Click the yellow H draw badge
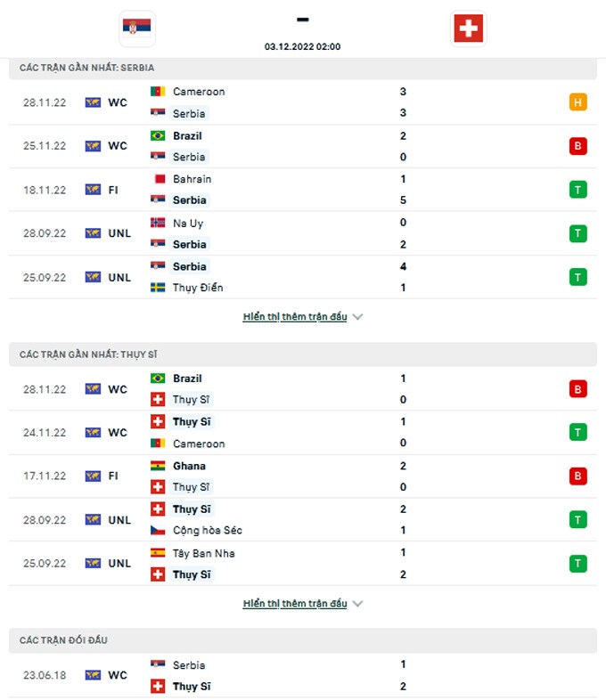The width and height of the screenshot is (606, 700). (577, 102)
